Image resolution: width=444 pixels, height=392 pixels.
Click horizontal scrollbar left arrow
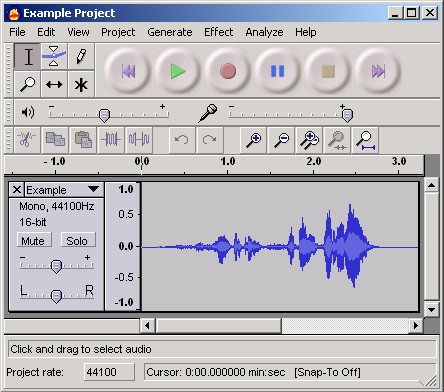click(147, 325)
